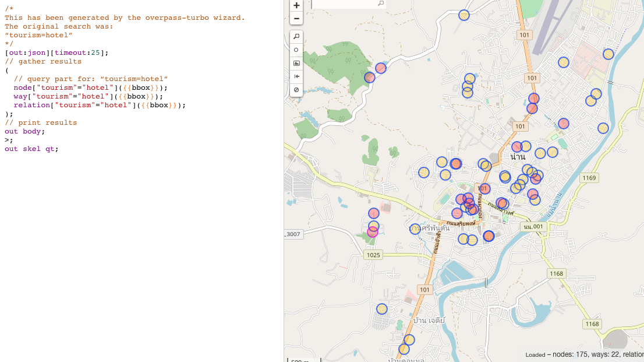
Task: Click the zoom-to-data magnifier button
Action: coord(296,37)
